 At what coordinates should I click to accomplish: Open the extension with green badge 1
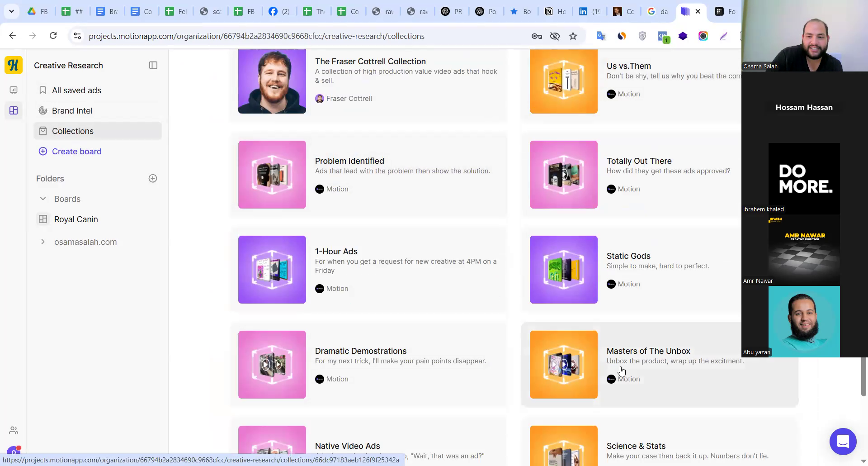[x=663, y=37]
